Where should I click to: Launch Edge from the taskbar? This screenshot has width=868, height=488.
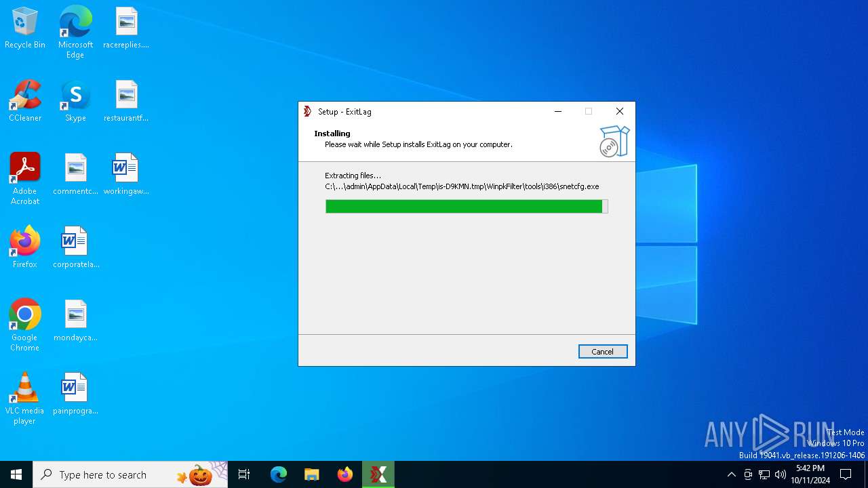(x=279, y=474)
